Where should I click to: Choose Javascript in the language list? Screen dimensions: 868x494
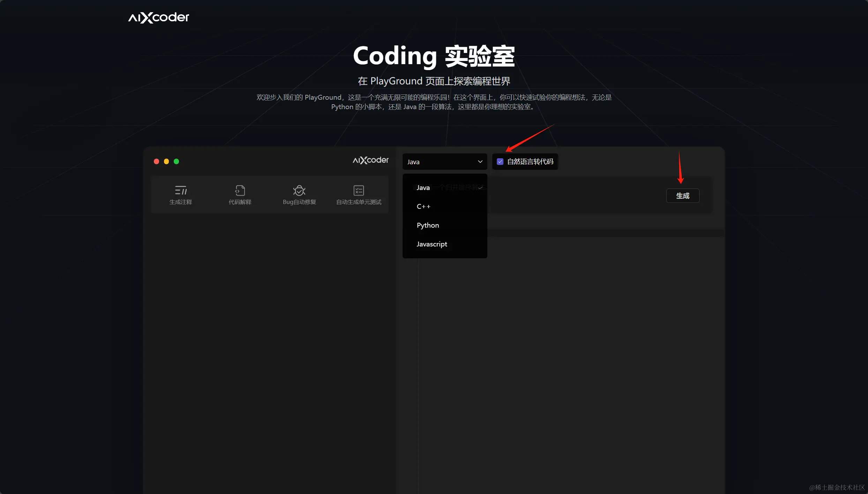coord(445,244)
